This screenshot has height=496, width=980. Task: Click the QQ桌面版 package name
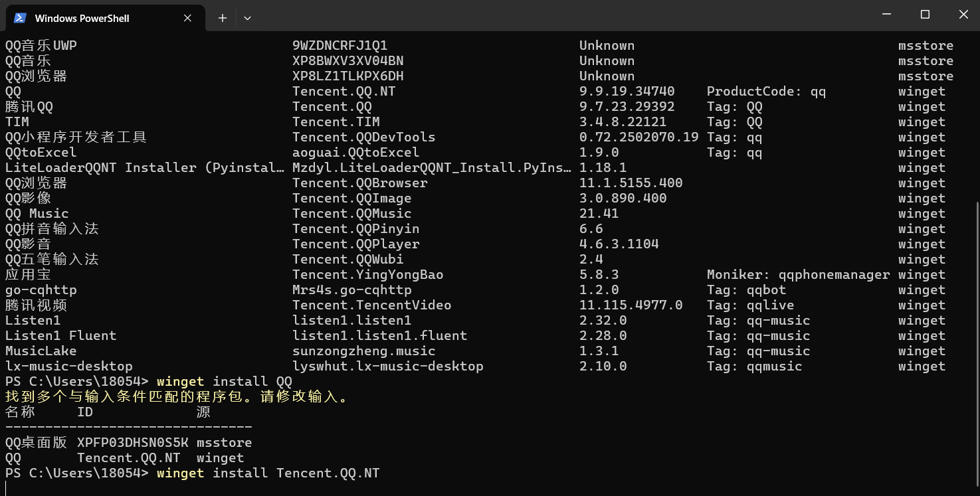[x=36, y=443]
